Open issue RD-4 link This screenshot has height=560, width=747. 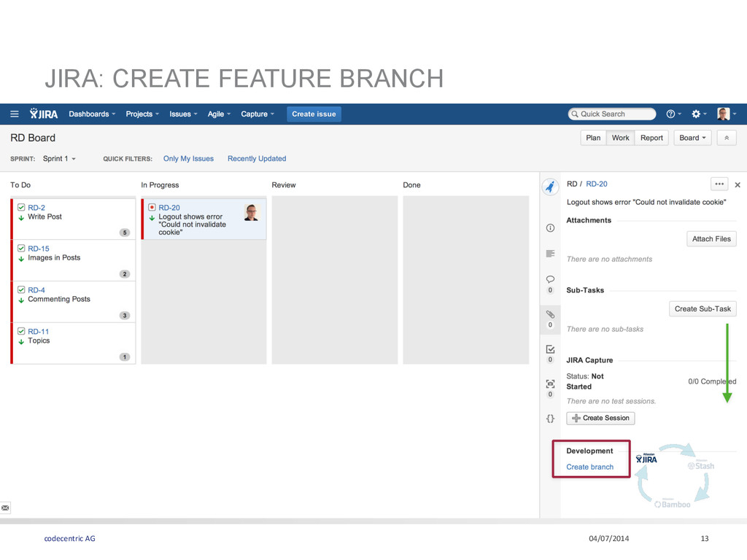pyautogui.click(x=36, y=290)
